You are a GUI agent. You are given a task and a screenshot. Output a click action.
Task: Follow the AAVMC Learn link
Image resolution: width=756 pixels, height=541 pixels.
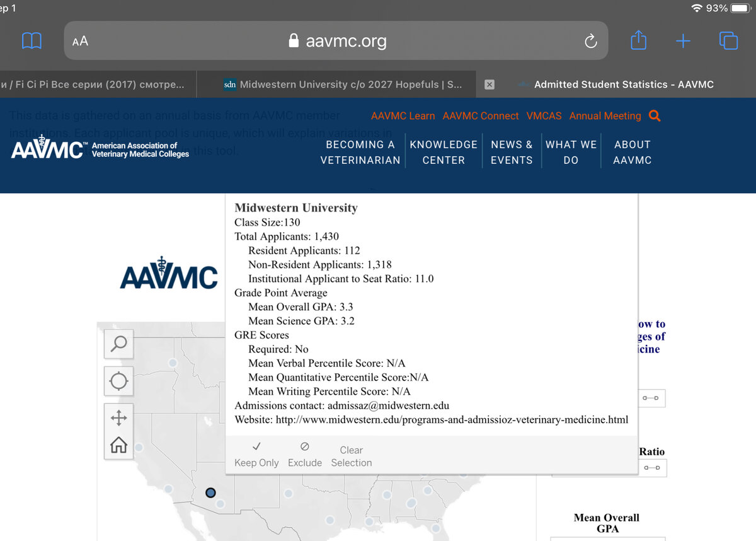click(x=403, y=116)
